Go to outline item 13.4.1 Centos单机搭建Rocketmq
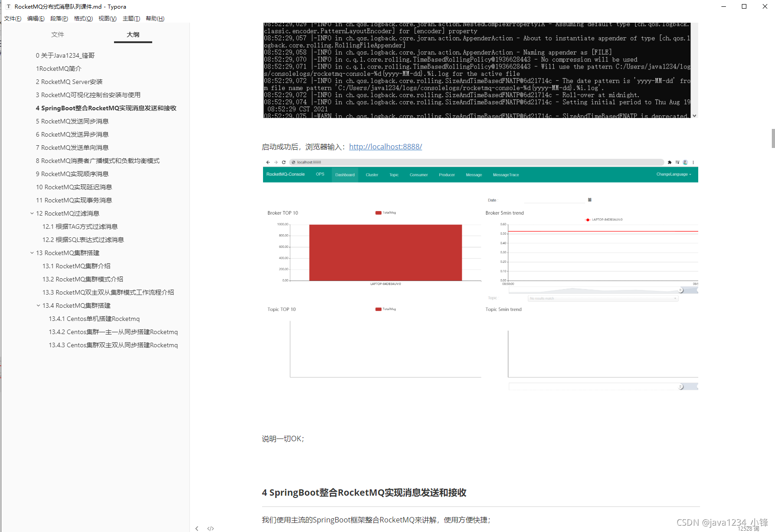Screen dimensions: 775x532 click(x=94, y=319)
